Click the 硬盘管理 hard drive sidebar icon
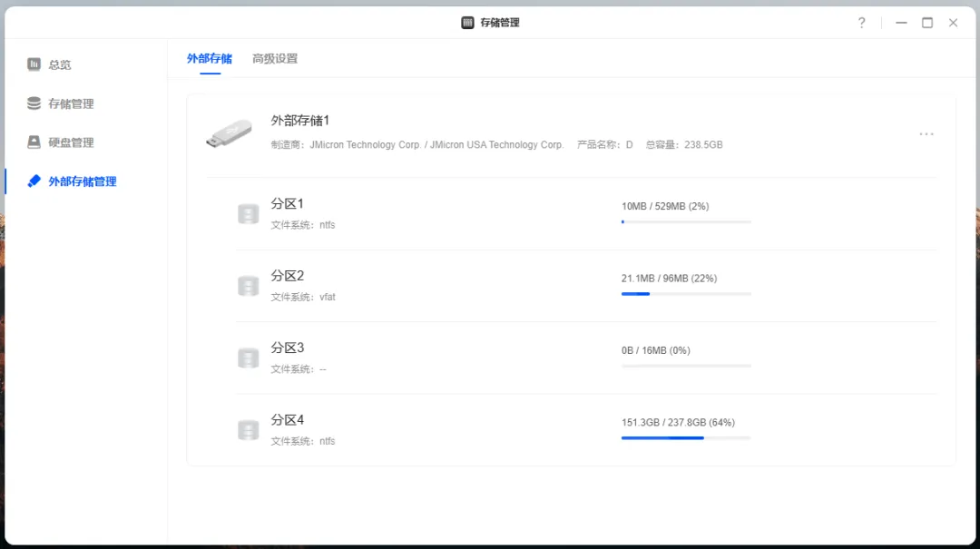This screenshot has width=980, height=549. [x=34, y=142]
